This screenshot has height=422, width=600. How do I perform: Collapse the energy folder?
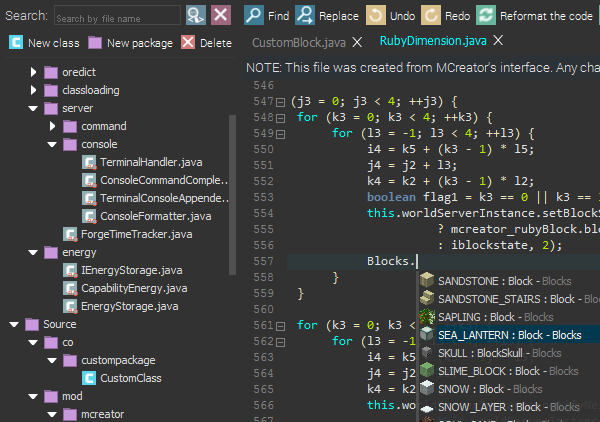pyautogui.click(x=33, y=252)
